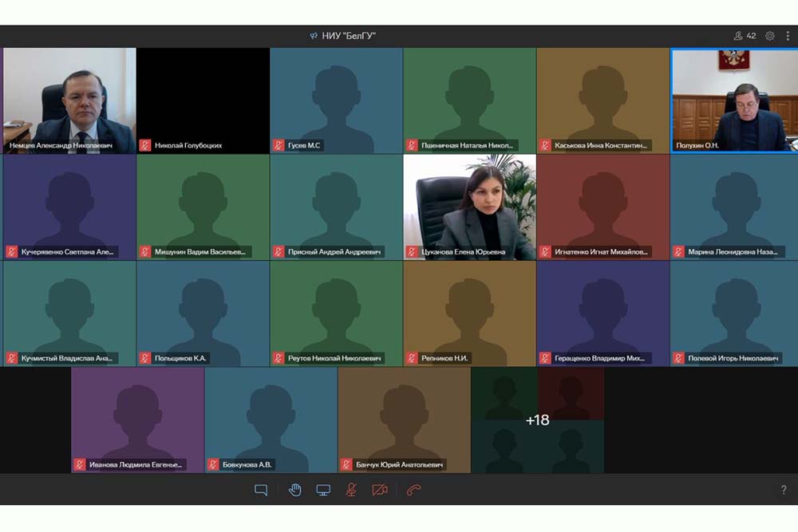Screen dimensions: 798x532
Task: Open settings gear in top bar
Action: pyautogui.click(x=770, y=36)
